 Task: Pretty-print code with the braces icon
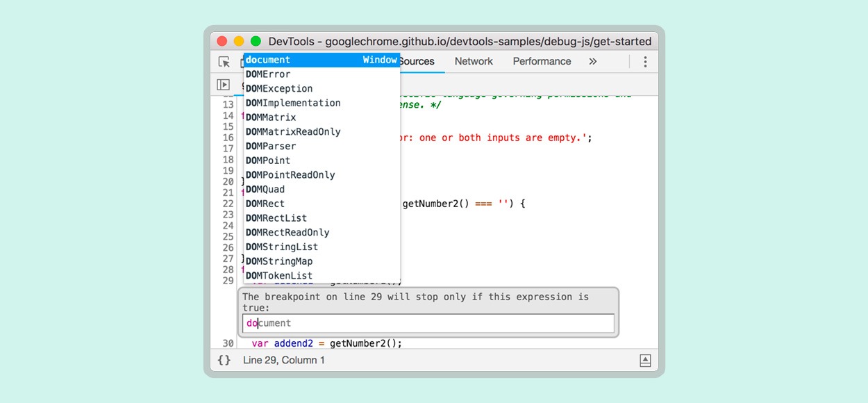click(224, 360)
